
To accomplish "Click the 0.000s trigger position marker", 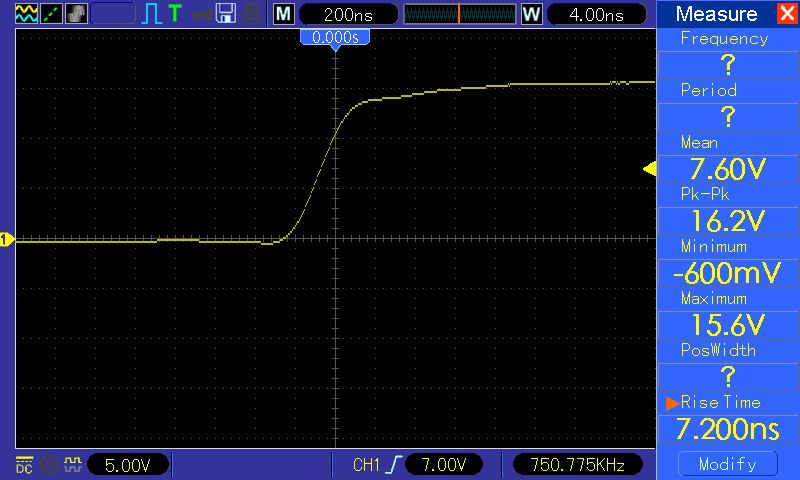I will (x=335, y=39).
